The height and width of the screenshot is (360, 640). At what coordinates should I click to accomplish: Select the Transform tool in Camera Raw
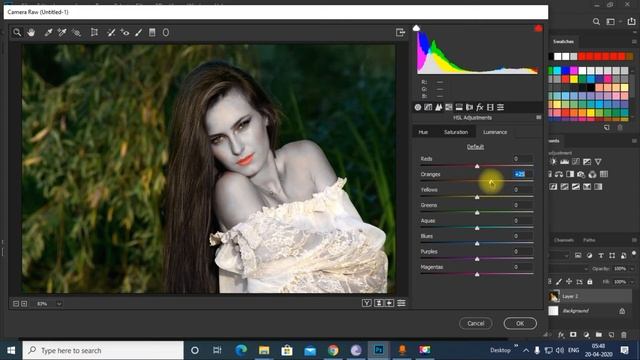pyautogui.click(x=94, y=32)
